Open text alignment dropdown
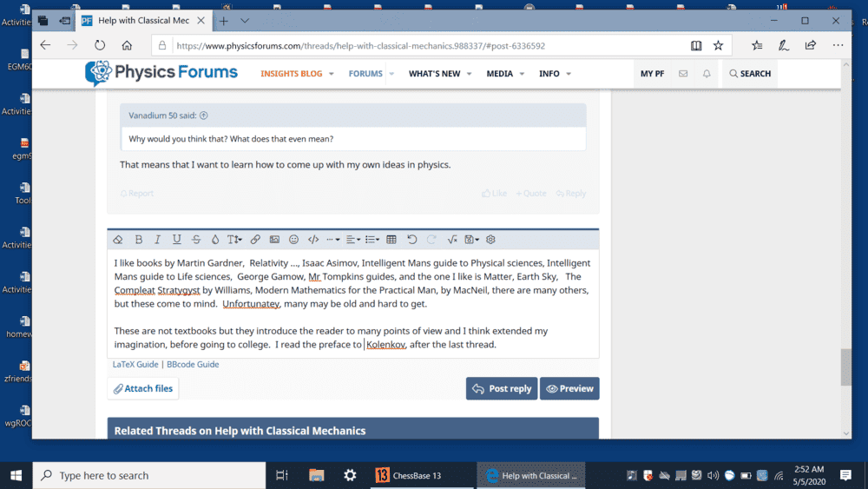Viewport: 868px width, 489px height. 352,240
